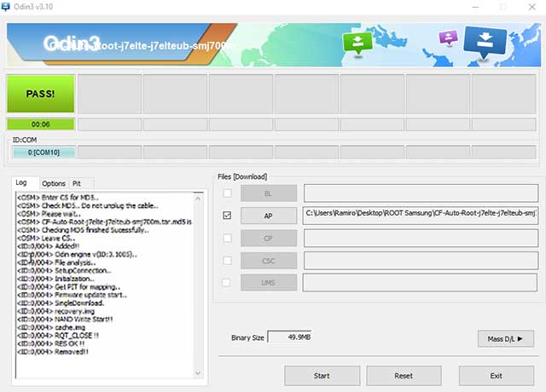
Task: Open the Mass D/L option
Action: (x=506, y=339)
